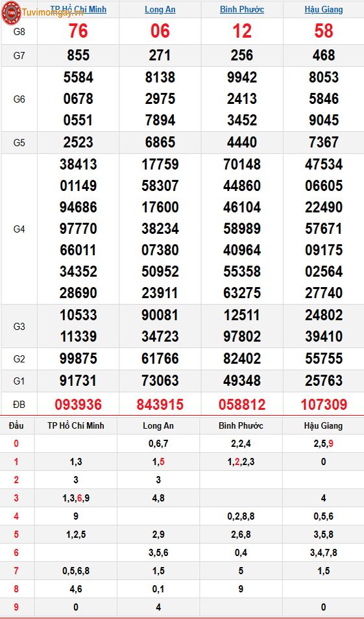Select TP Hồ Chí Minh G8 result 76
364x619 pixels.
(78, 31)
